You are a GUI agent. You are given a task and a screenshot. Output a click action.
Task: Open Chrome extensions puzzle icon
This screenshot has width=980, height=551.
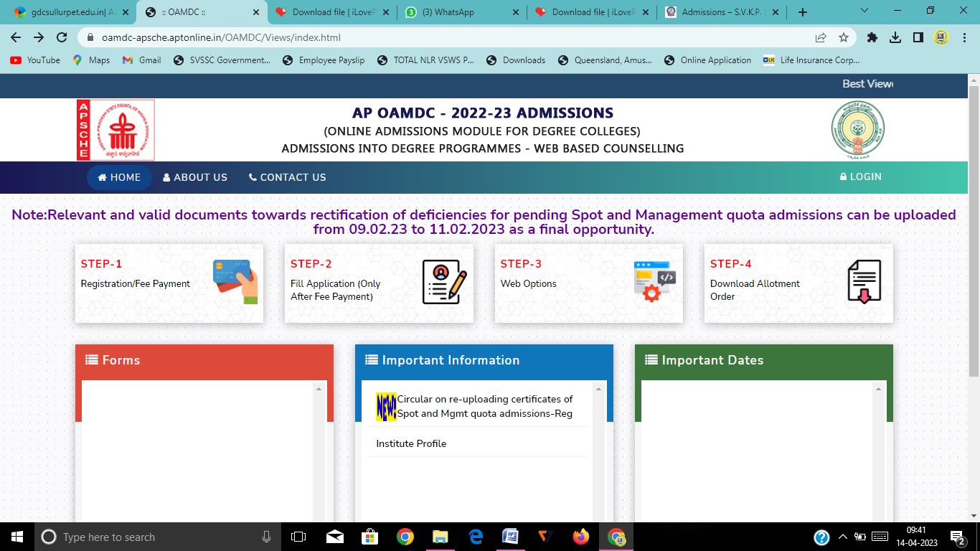point(872,37)
